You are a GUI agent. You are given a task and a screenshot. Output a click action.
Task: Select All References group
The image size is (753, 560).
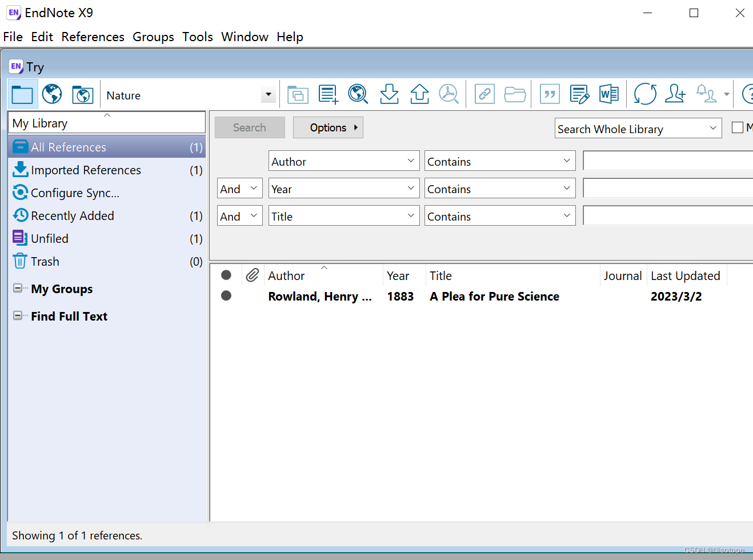(x=107, y=147)
